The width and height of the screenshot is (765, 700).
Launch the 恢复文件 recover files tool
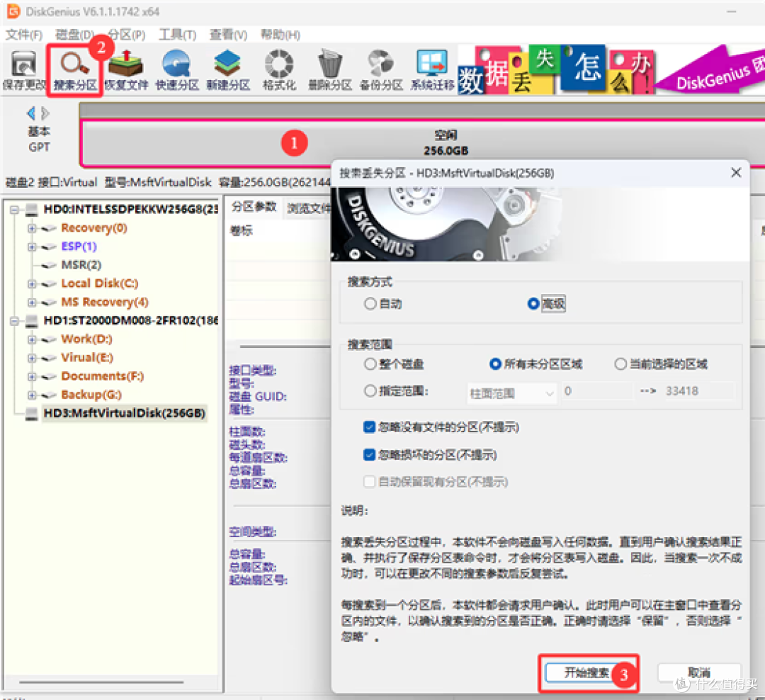[126, 70]
